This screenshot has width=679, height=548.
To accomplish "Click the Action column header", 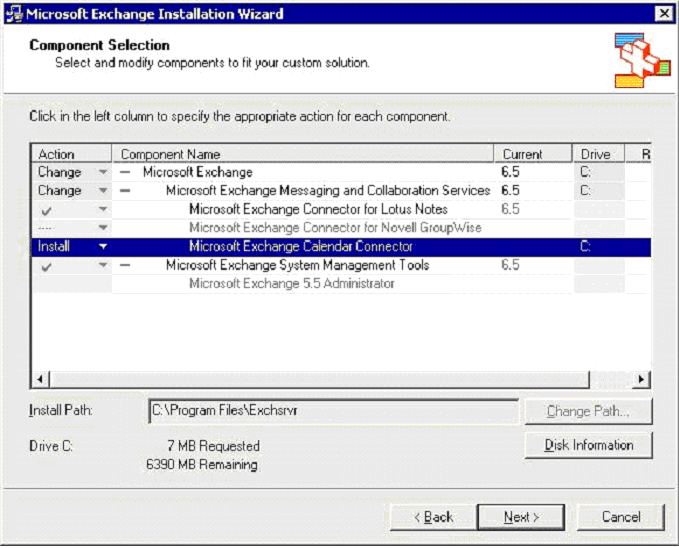I will tap(70, 154).
